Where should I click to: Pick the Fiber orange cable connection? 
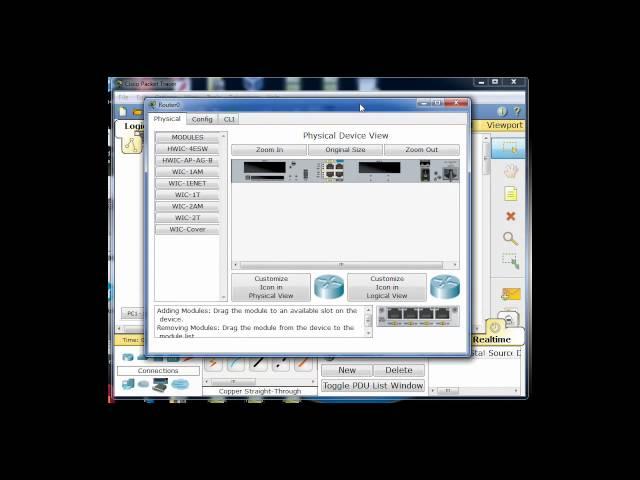tap(303, 363)
